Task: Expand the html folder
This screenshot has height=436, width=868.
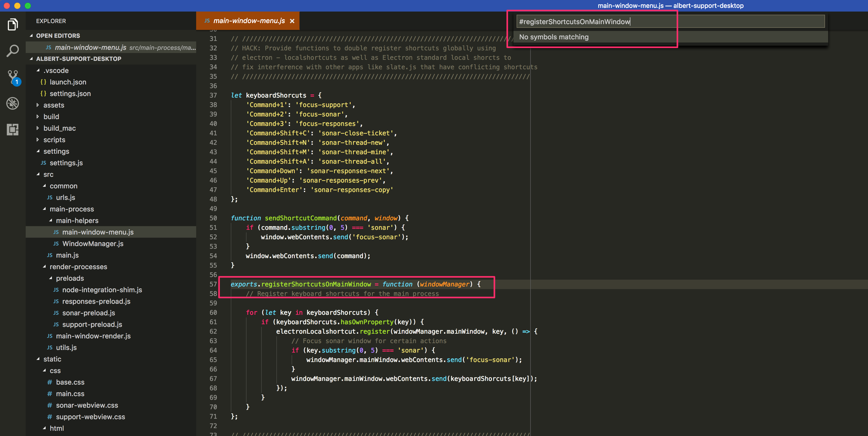Action: 44,428
